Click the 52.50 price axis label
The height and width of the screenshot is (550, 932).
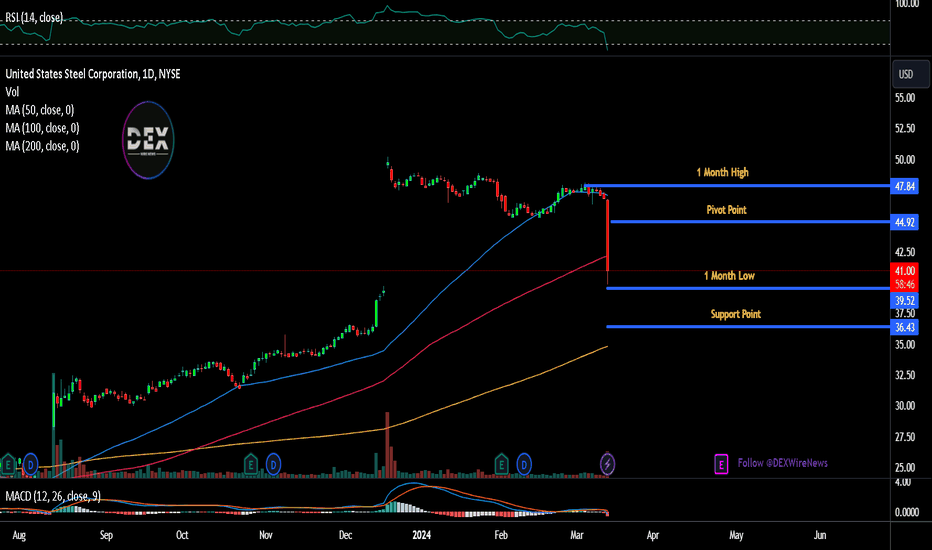905,128
